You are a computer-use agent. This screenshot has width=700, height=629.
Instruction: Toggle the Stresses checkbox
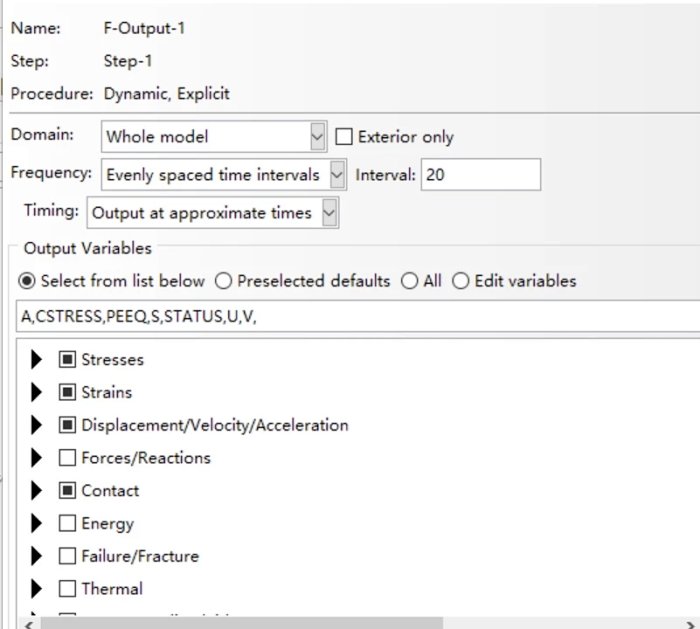click(67, 359)
